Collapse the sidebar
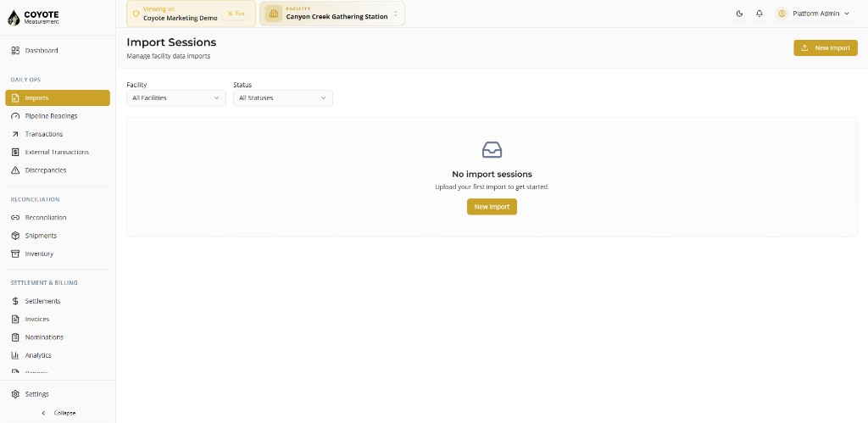Viewport: 868px width, 423px height. (58, 413)
